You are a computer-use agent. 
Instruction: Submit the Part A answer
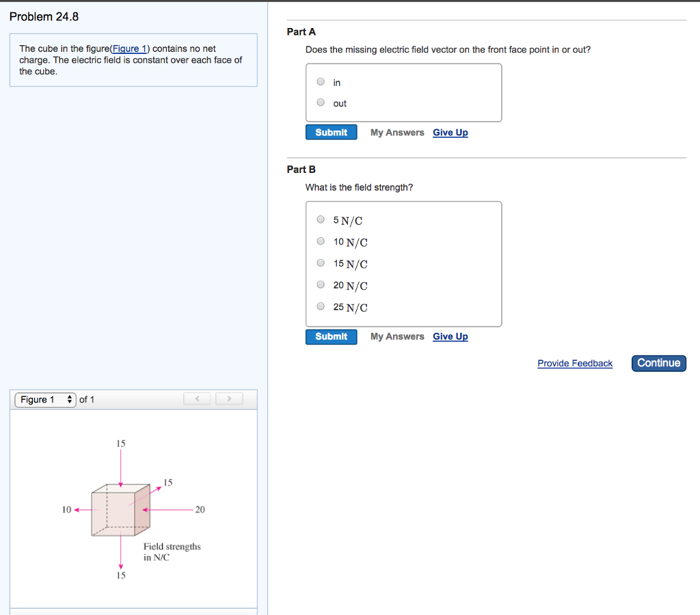click(x=331, y=131)
